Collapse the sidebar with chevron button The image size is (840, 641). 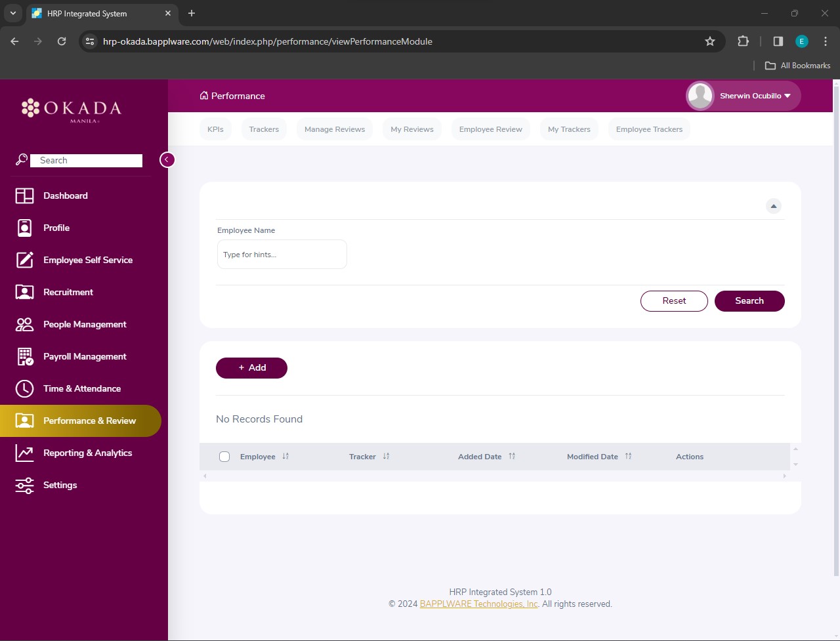[167, 159]
